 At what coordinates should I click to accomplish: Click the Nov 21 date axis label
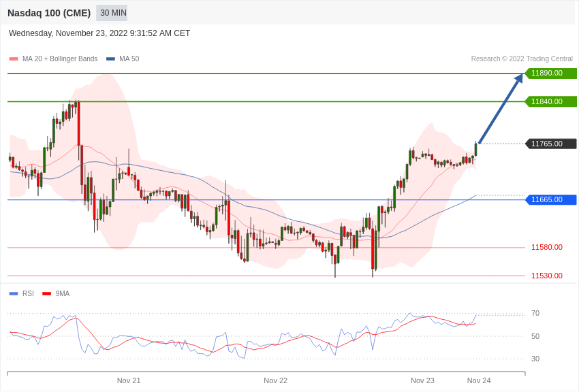[x=129, y=380]
